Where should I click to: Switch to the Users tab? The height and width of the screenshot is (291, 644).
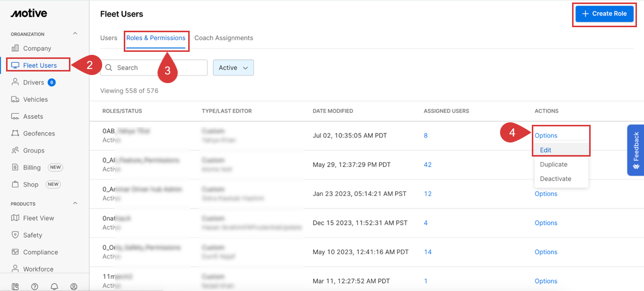tap(109, 38)
